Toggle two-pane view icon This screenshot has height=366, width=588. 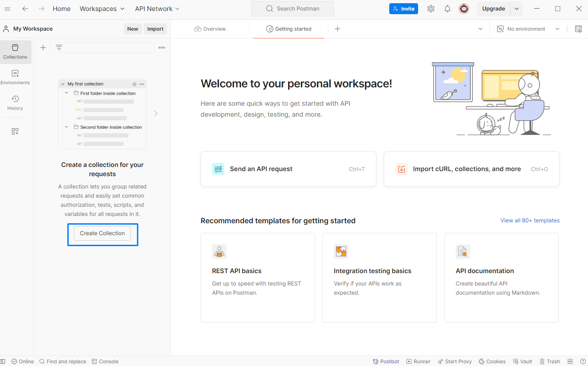click(570, 361)
